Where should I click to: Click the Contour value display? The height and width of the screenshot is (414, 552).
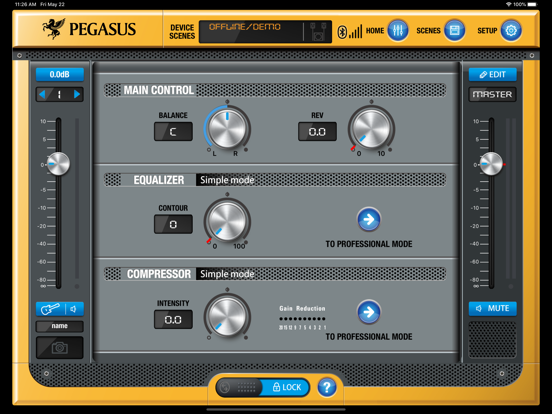click(173, 224)
